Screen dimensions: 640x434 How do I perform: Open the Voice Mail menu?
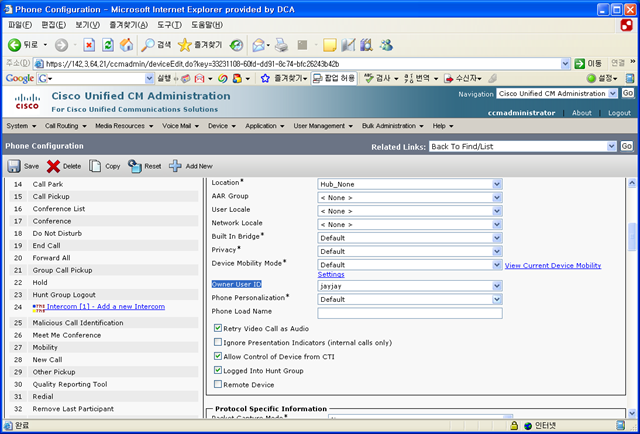180,126
